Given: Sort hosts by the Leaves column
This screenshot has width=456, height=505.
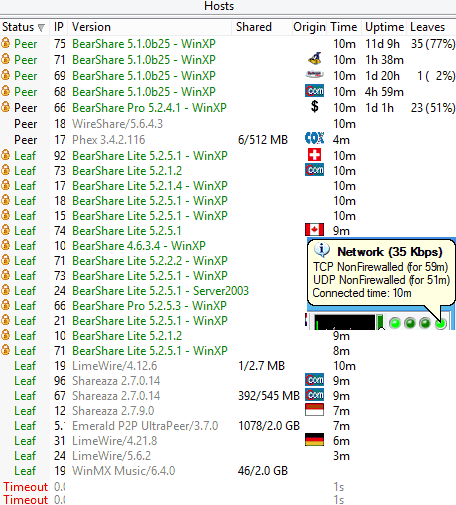Looking at the screenshot, I should coord(427,27).
